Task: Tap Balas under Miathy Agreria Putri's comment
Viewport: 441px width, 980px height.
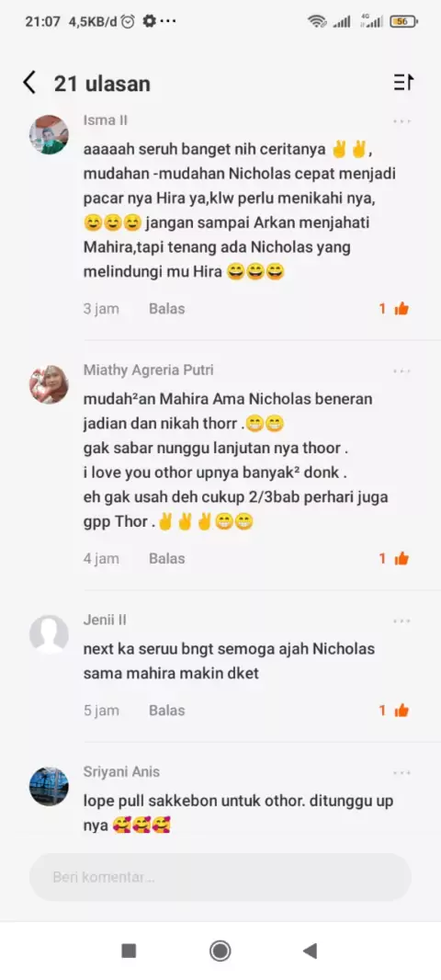Action: (x=167, y=559)
